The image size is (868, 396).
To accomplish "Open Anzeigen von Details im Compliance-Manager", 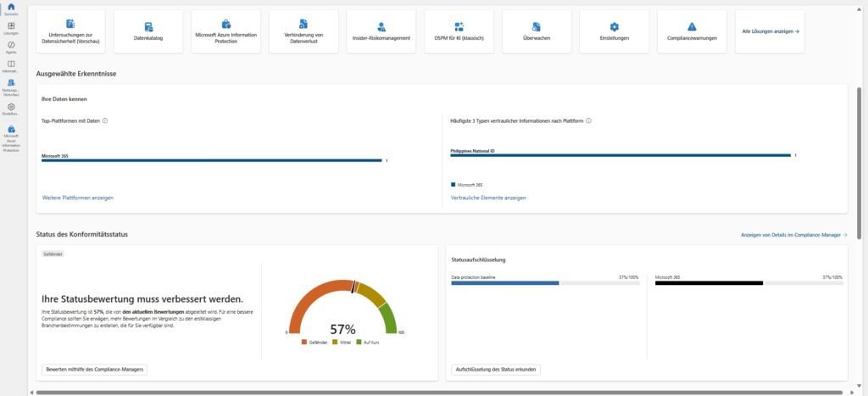I will (793, 235).
